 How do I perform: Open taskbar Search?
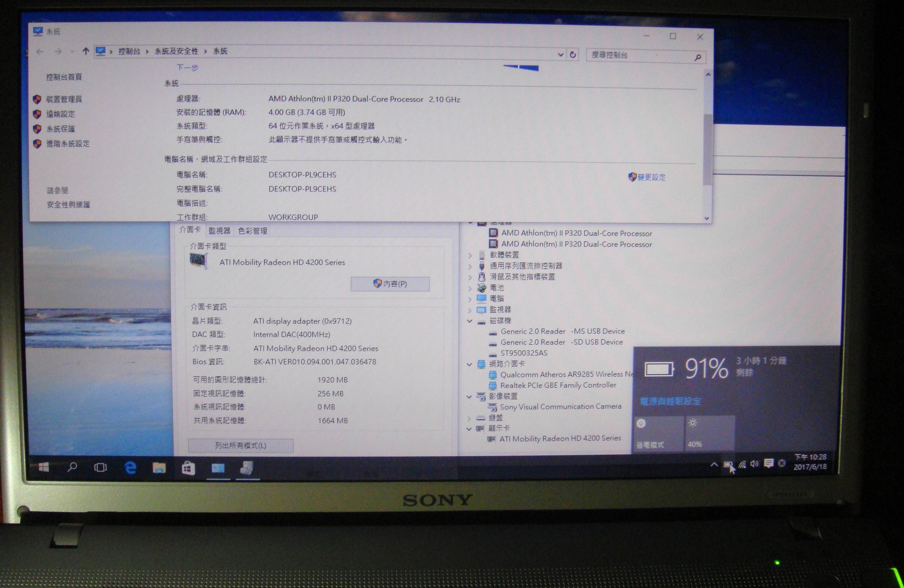point(72,467)
